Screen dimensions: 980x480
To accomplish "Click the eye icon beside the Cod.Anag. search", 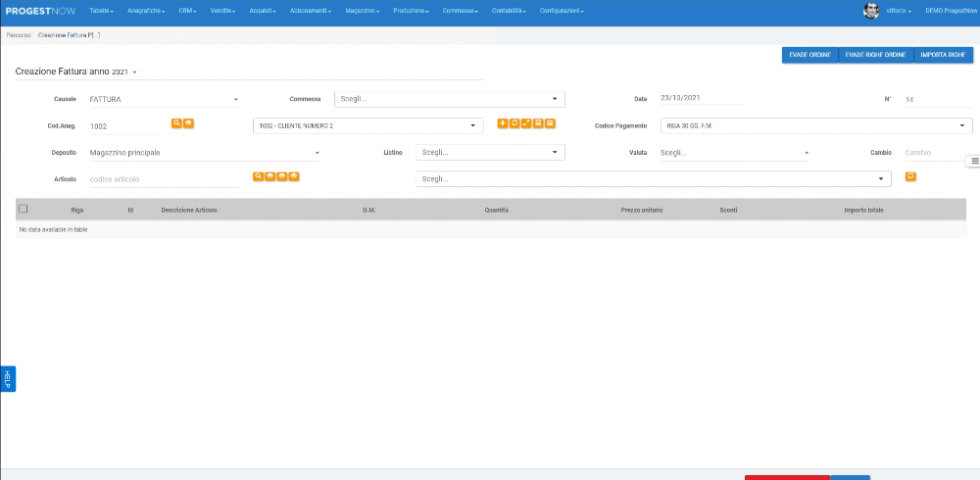I will (x=188, y=123).
